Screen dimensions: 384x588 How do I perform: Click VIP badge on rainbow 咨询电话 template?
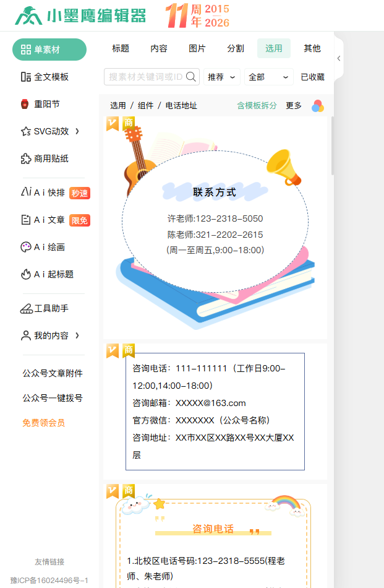(x=113, y=491)
